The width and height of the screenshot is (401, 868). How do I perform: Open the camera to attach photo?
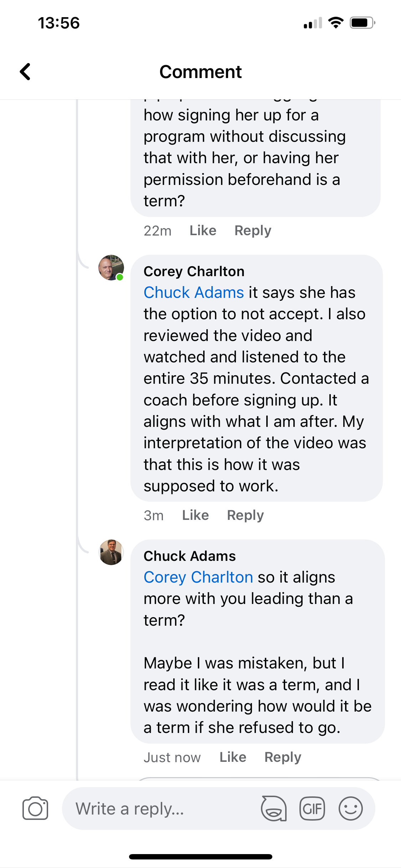point(35,808)
